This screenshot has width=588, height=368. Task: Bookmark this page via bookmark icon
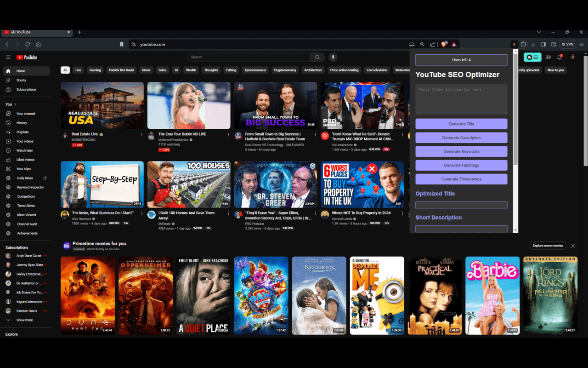pyautogui.click(x=122, y=44)
